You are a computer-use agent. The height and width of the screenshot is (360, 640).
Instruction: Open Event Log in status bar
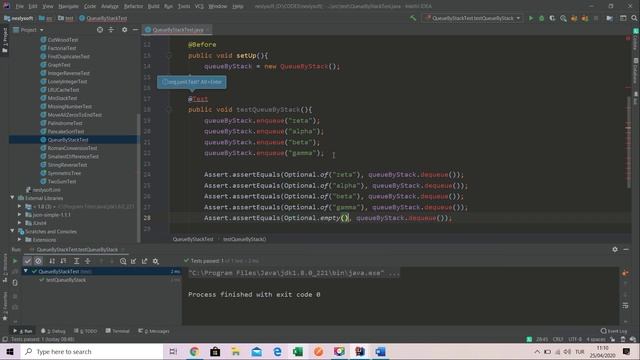click(614, 331)
